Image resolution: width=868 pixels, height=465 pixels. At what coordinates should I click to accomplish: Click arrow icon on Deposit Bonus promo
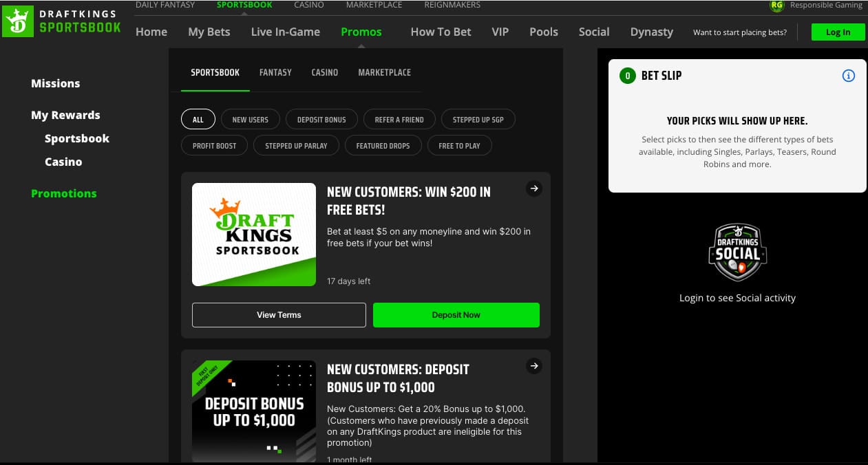coord(533,366)
